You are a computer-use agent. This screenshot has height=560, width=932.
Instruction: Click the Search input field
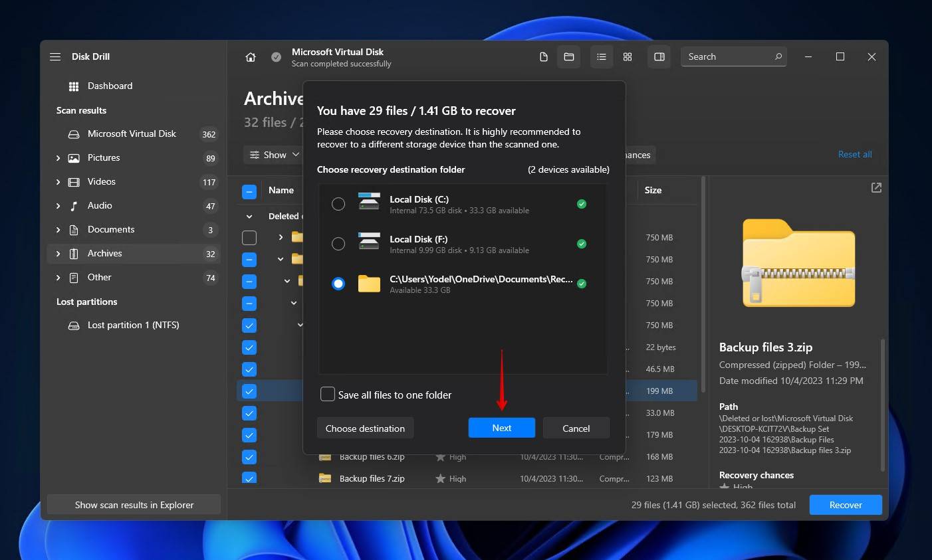(x=728, y=57)
